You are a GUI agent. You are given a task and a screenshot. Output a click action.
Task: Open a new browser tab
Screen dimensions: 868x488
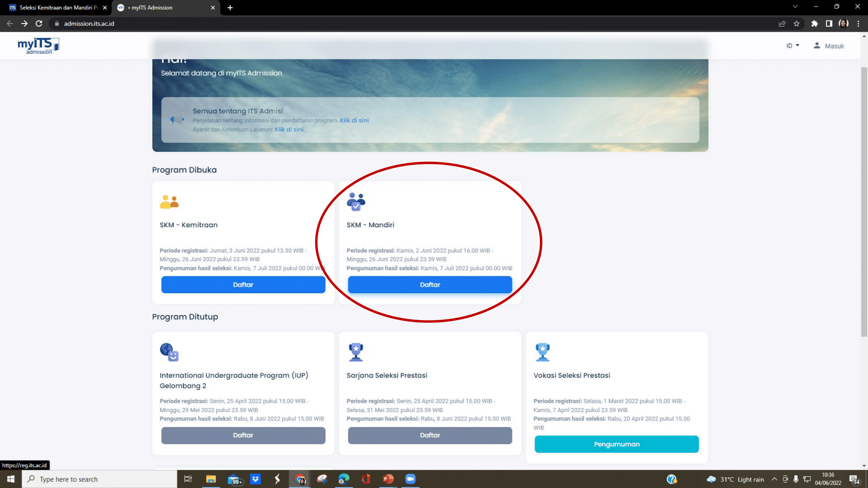[230, 7]
